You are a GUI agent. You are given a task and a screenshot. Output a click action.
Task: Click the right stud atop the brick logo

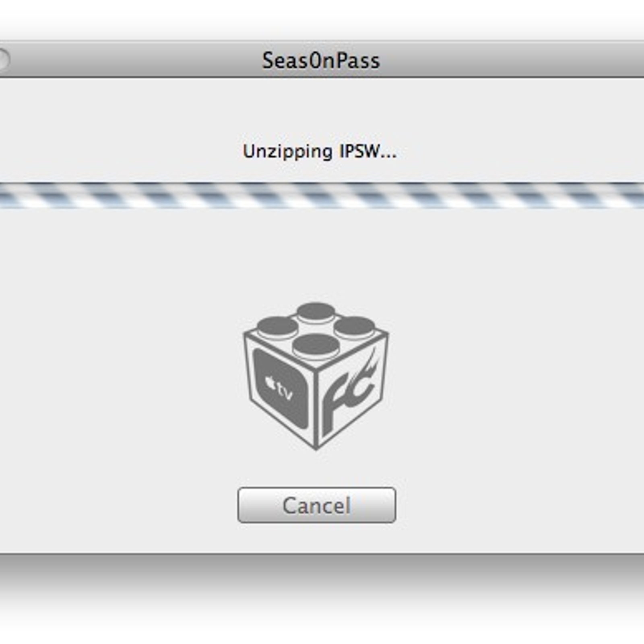pos(354,327)
